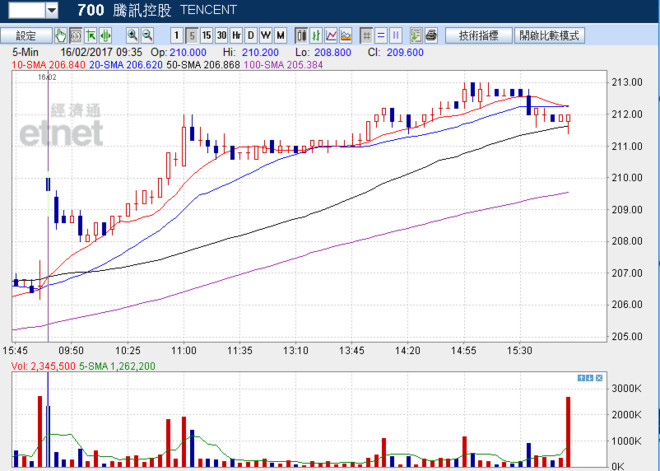Switch to candlestick chart type
660x471 pixels.
tap(301, 36)
